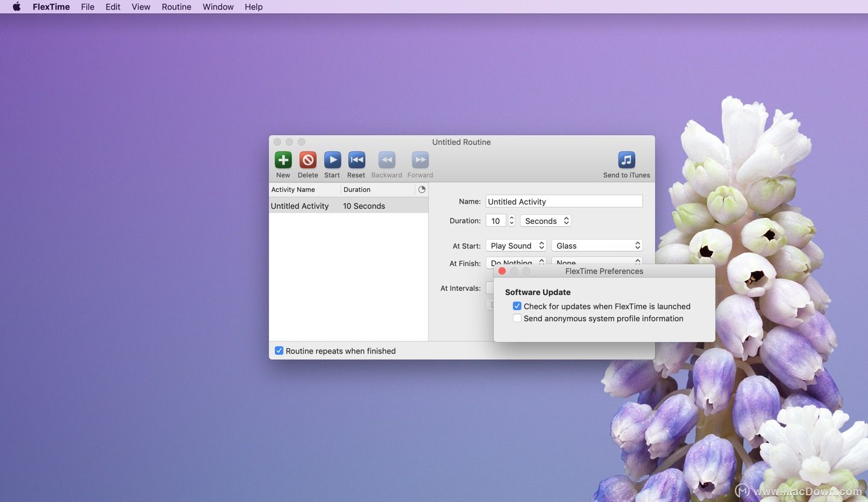
Task: Start the routine with the play icon
Action: tap(332, 160)
